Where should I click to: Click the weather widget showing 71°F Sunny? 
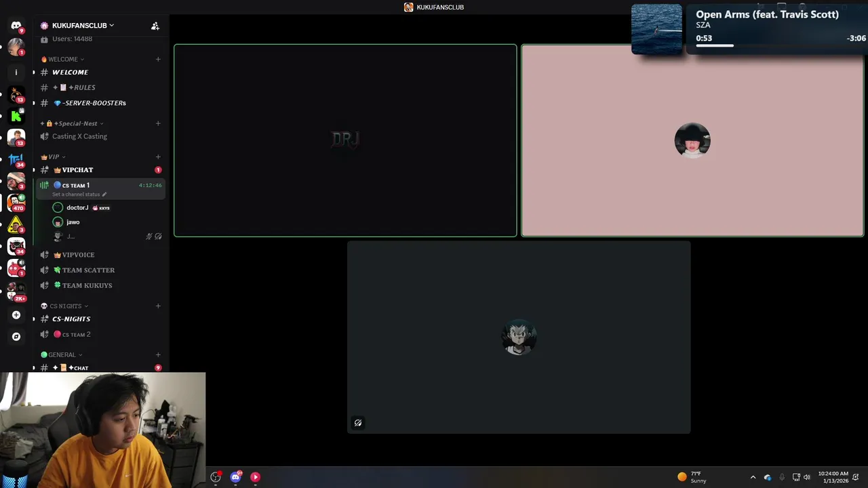(692, 477)
